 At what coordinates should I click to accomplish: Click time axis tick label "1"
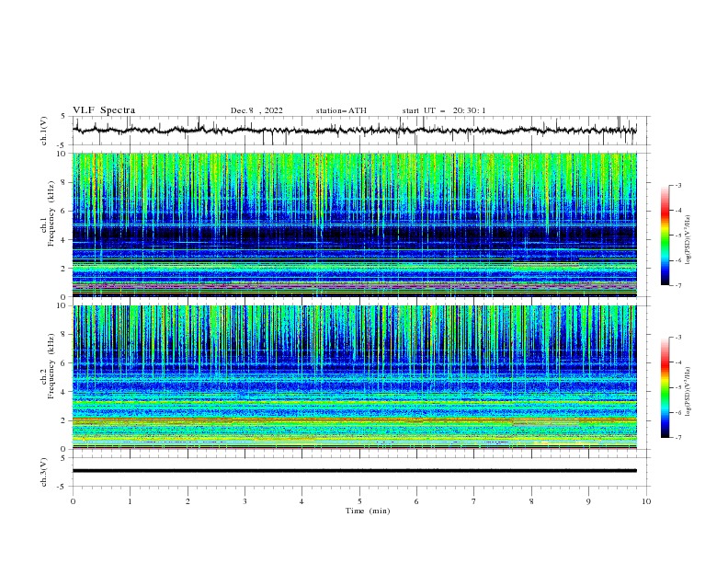[130, 501]
